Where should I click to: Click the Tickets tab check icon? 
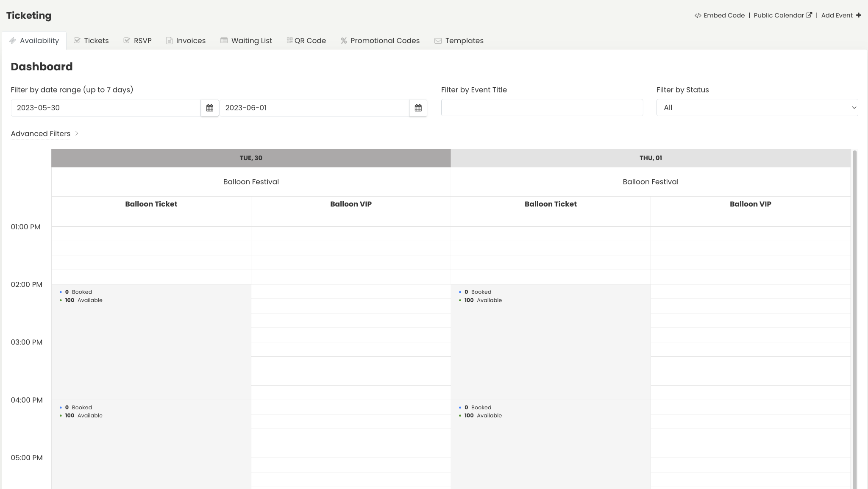(77, 41)
